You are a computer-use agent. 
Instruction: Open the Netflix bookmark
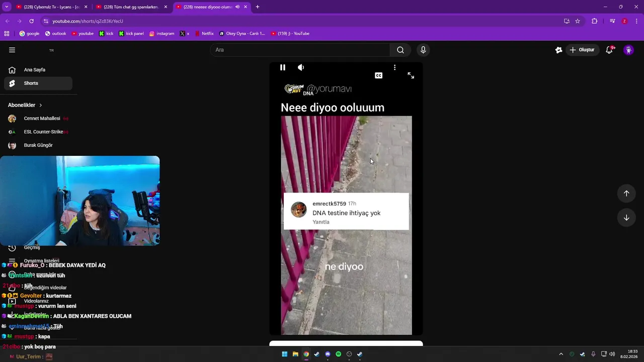click(x=204, y=34)
